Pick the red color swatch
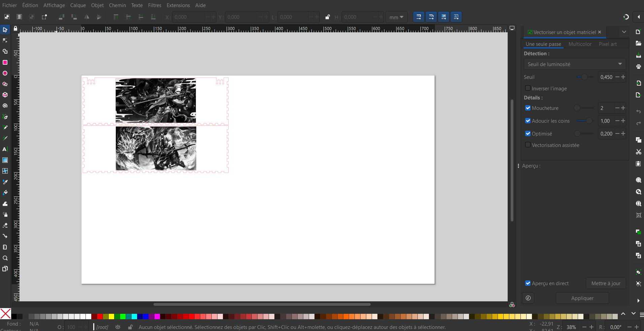 tap(100, 317)
